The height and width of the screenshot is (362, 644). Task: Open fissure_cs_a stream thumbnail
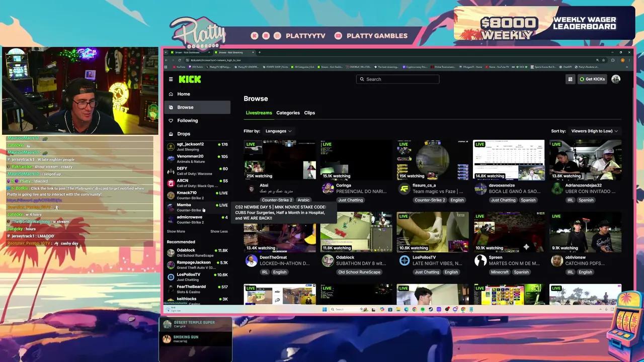433,160
